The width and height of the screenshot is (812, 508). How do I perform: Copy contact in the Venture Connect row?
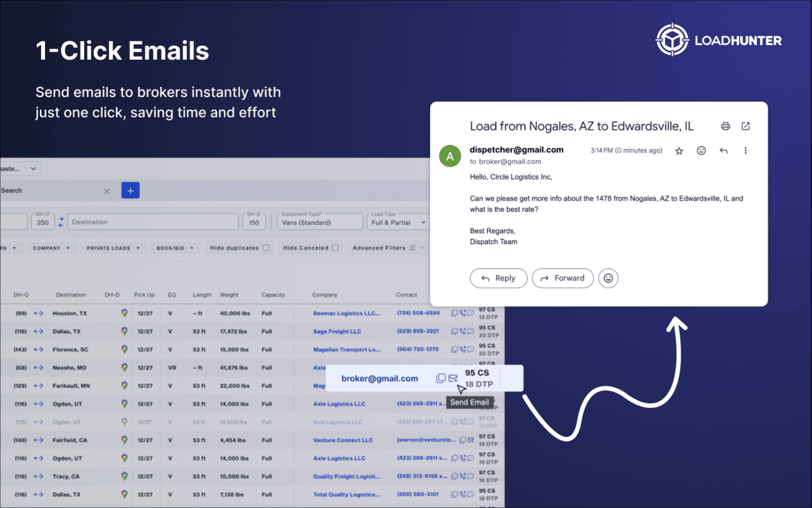463,440
